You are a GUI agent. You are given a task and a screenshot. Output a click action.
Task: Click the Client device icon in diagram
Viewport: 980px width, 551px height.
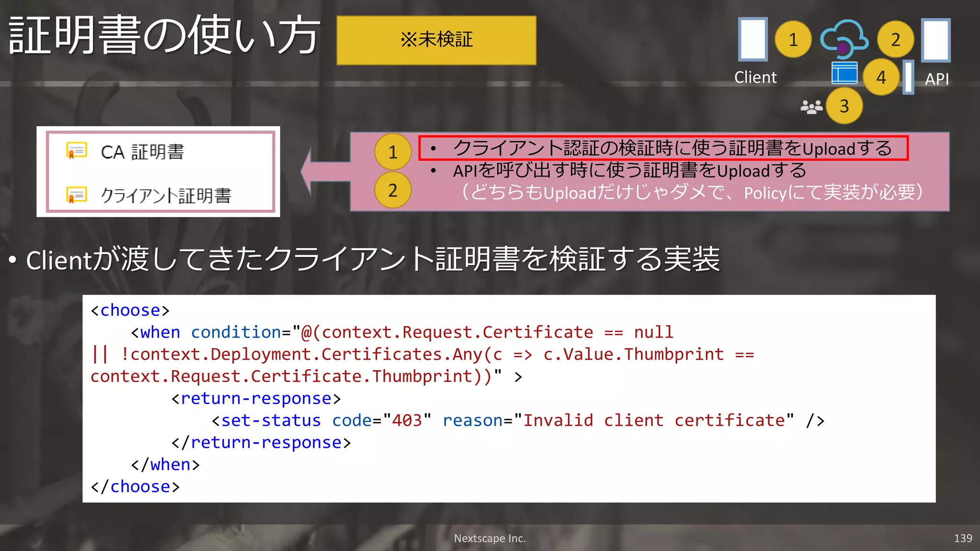point(753,39)
